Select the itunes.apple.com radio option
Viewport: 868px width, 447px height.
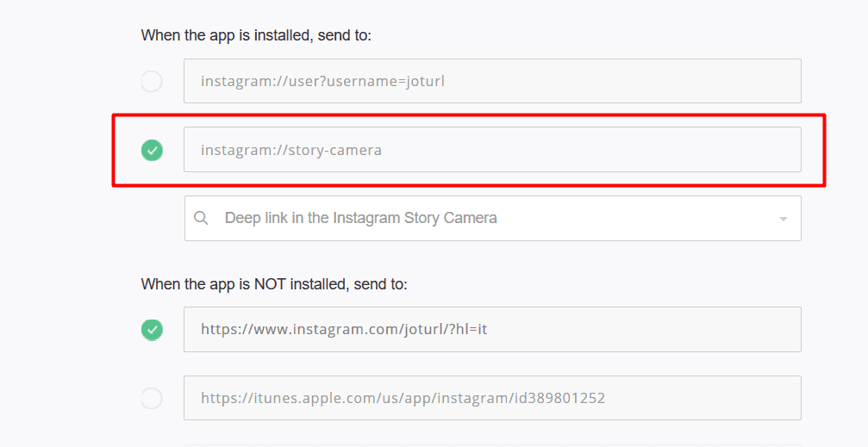click(152, 398)
